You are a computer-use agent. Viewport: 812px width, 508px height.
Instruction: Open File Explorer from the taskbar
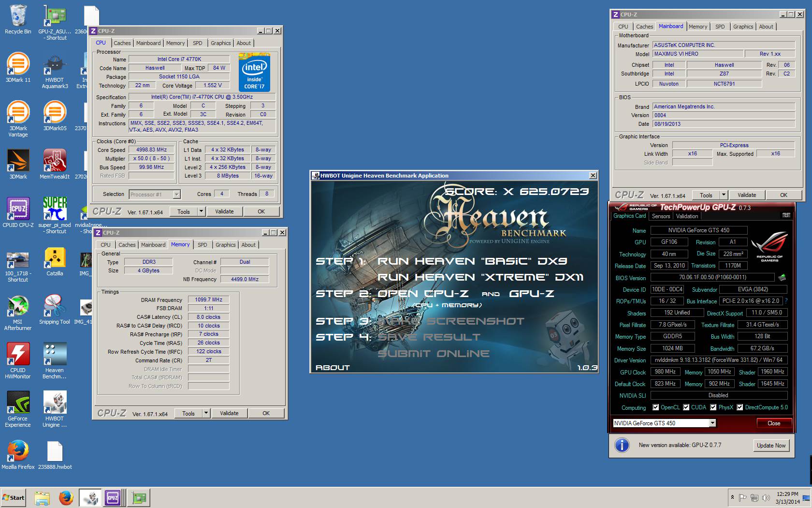click(42, 497)
